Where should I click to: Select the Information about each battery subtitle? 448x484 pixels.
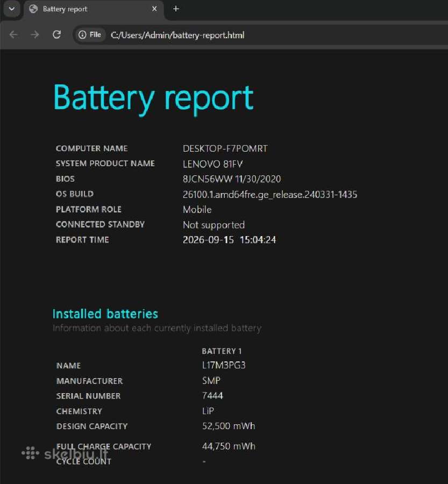157,328
